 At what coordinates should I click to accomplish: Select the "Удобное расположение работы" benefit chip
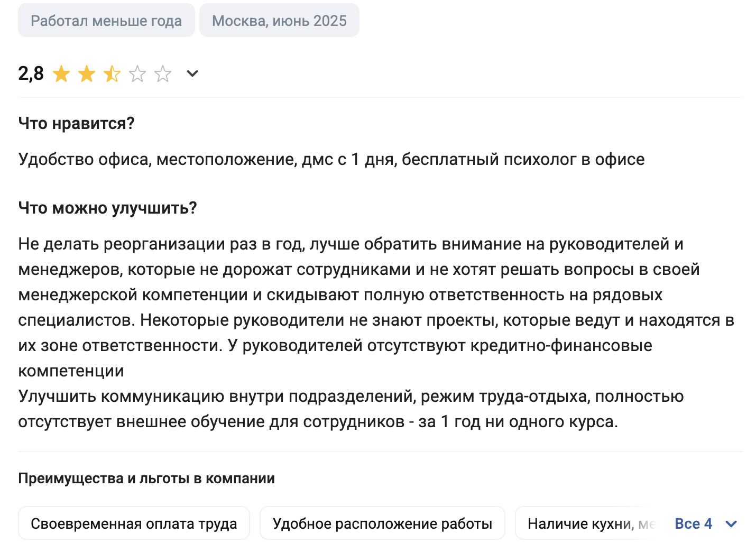pyautogui.click(x=382, y=523)
